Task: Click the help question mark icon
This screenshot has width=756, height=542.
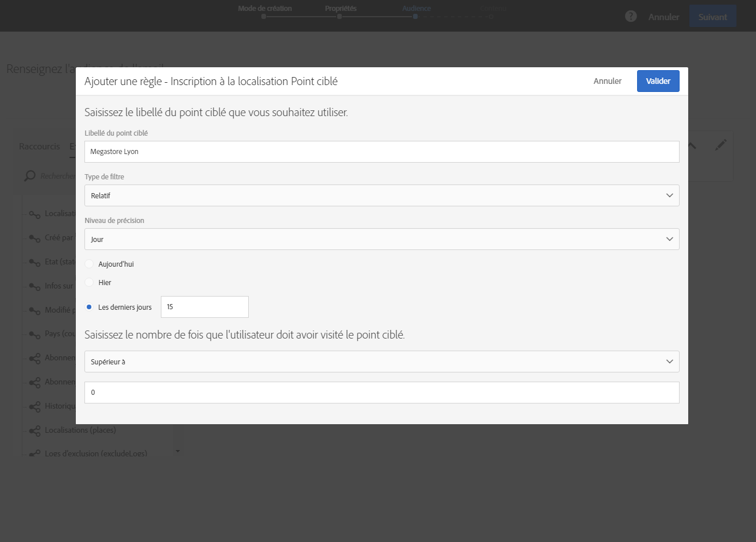Action: click(631, 16)
